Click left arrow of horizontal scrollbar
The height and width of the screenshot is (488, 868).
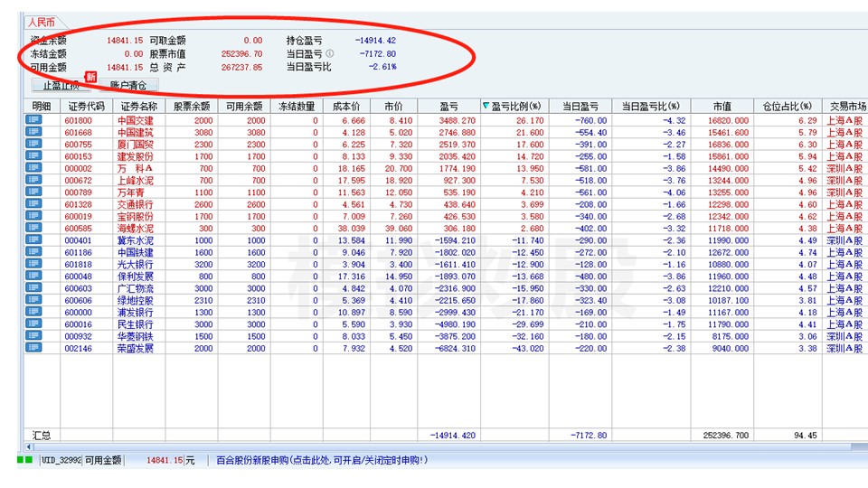29,446
